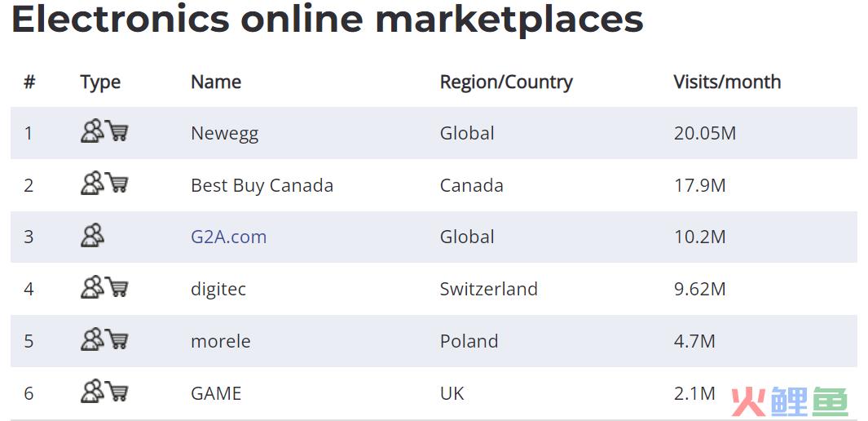Click the G2A.com link
868x421 pixels.
tap(229, 237)
